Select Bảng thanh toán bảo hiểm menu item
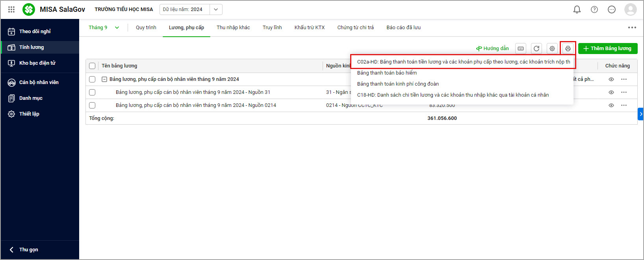The image size is (644, 260). click(387, 73)
